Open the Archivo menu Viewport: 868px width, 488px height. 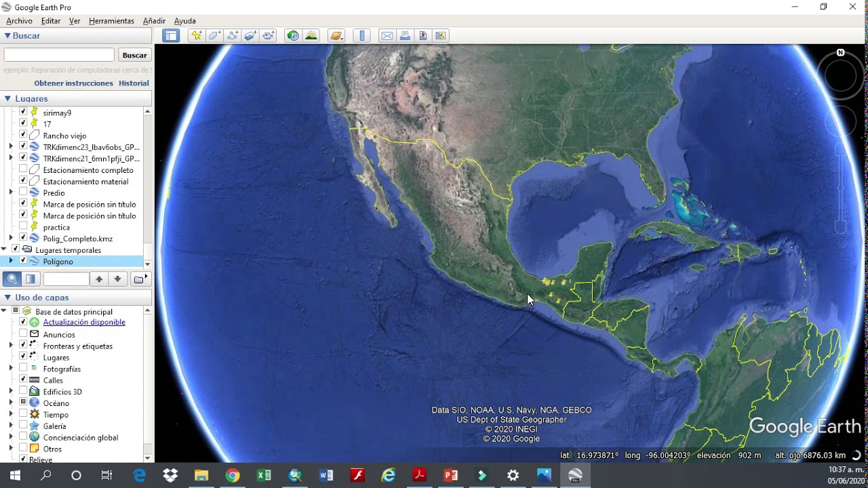(19, 21)
